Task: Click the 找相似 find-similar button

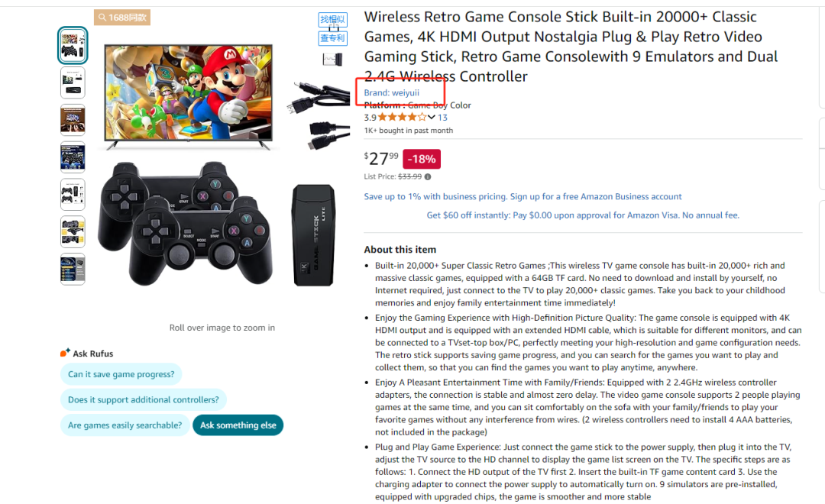Action: coord(332,19)
